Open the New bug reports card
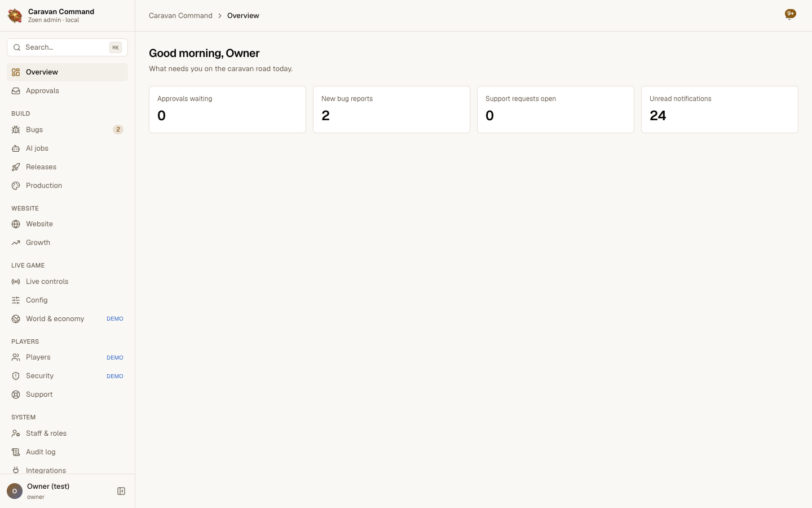Image resolution: width=812 pixels, height=508 pixels. 391,110
